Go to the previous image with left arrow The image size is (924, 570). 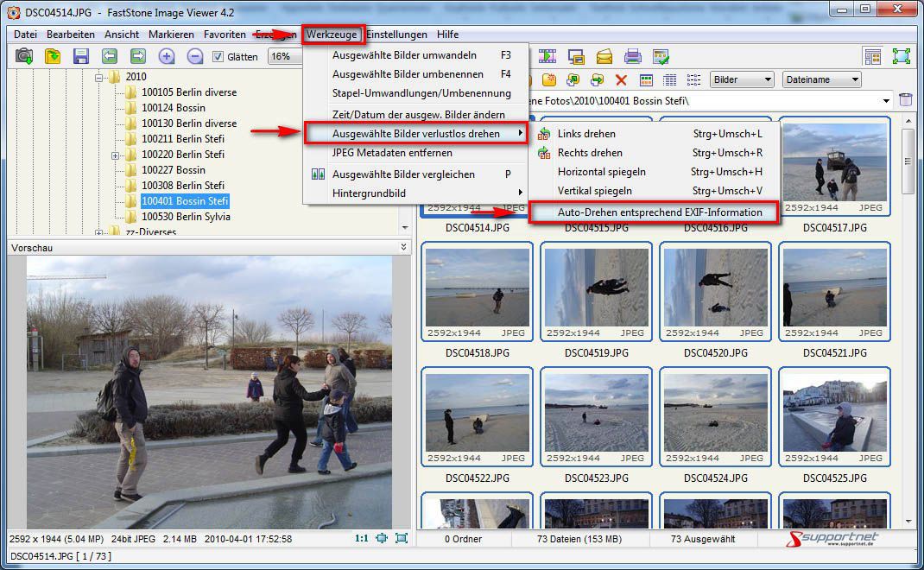[110, 56]
